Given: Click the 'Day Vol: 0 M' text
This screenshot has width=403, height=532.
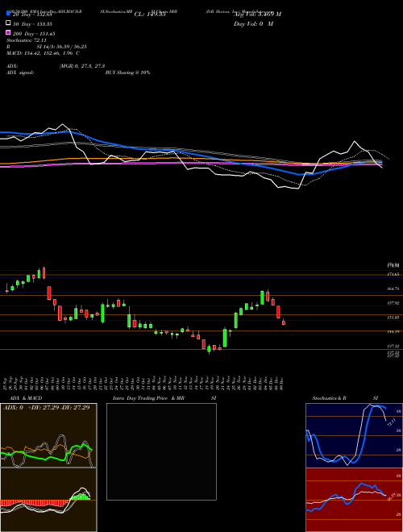Looking at the screenshot, I should pyautogui.click(x=254, y=23).
